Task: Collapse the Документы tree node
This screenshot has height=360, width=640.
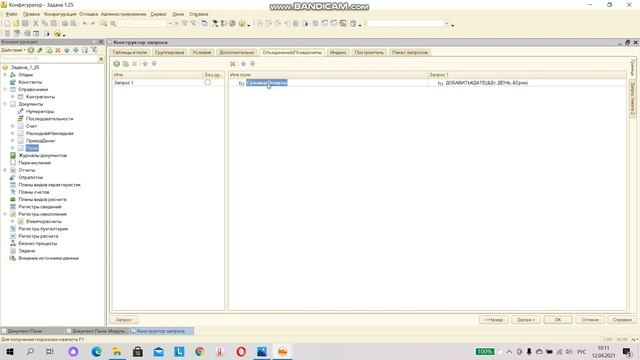Action: [5, 104]
